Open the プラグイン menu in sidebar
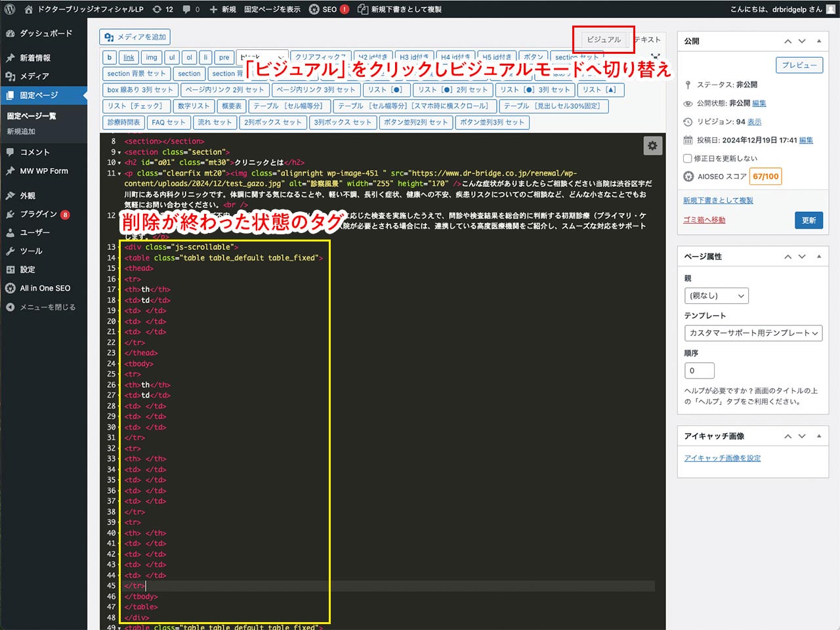Image resolution: width=840 pixels, height=630 pixels. (38, 214)
